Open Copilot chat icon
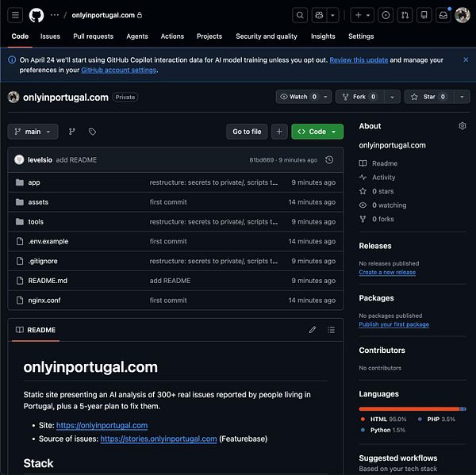Screen dimensions: 476x475 (319, 15)
